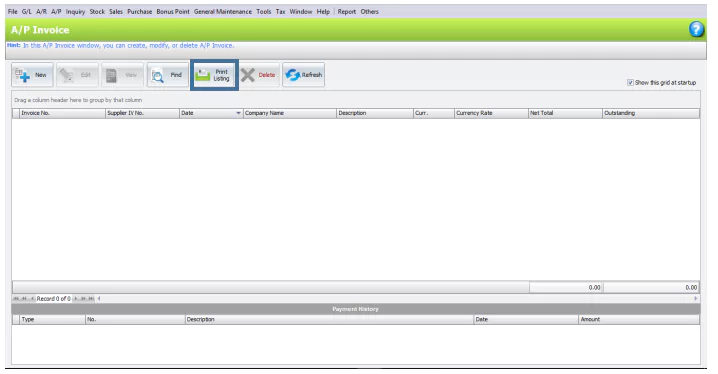Viewport: 718px width, 374px height.
Task: Click the Edit toolbar button
Action: 77,75
